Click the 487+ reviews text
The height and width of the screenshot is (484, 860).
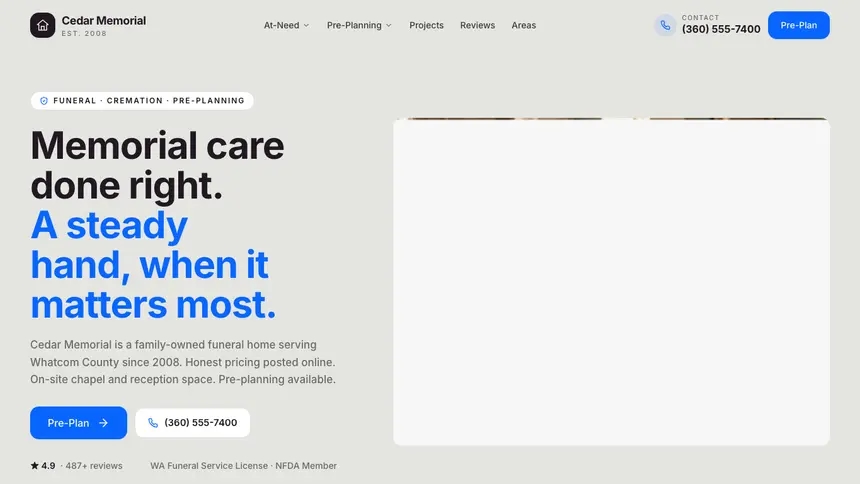94,466
